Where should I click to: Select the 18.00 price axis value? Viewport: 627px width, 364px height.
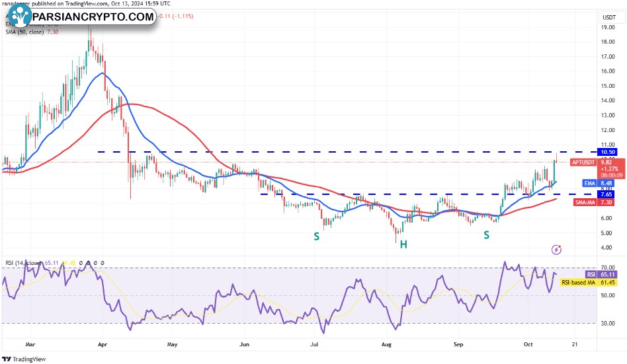point(607,42)
